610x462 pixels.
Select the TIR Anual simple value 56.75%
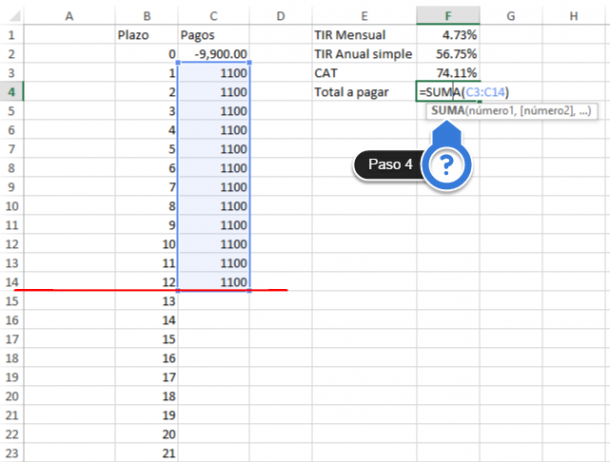coord(448,53)
